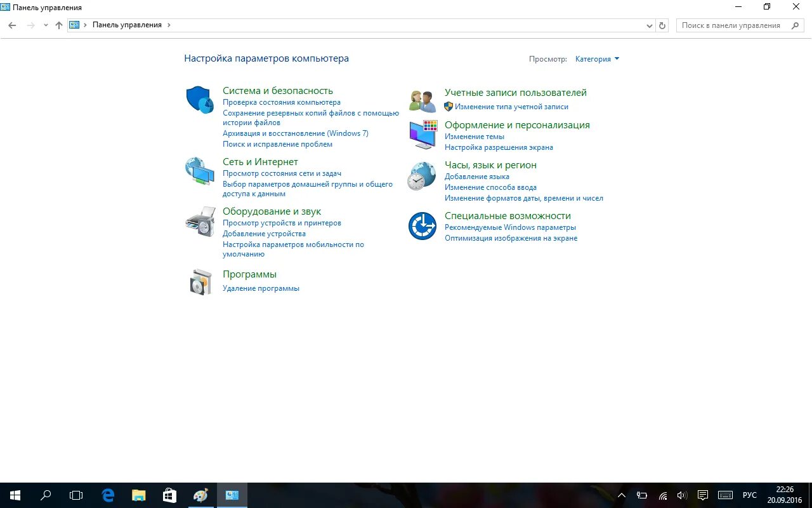The height and width of the screenshot is (508, 812).
Task: Click Изменение способа ввода link
Action: (490, 187)
